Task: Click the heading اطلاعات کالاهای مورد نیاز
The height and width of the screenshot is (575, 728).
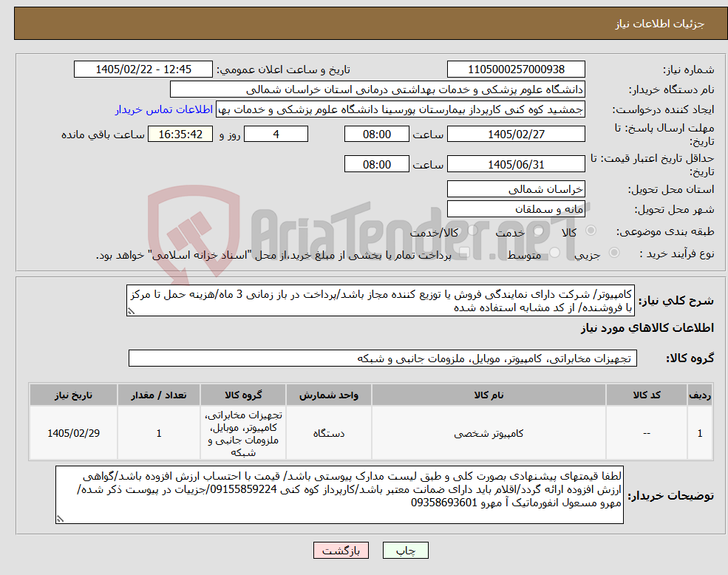Action: pyautogui.click(x=647, y=328)
